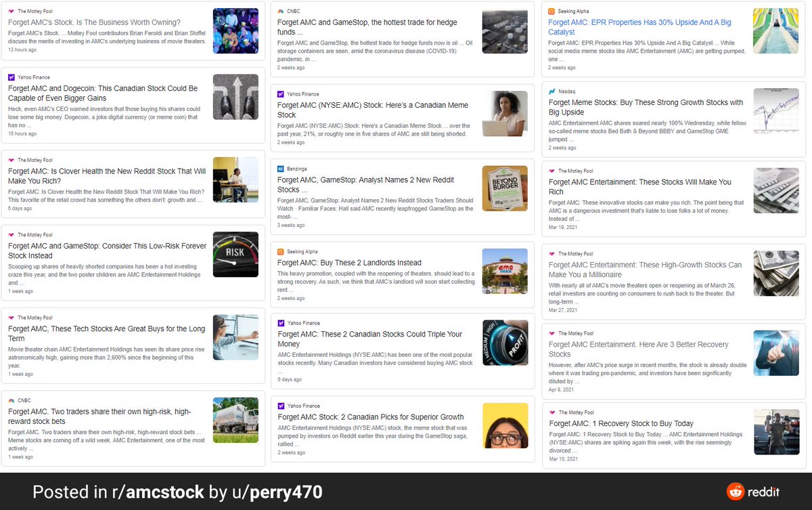Open 'Buy These 2 Landlords Instead' headline
This screenshot has width=812, height=510.
[x=349, y=263]
